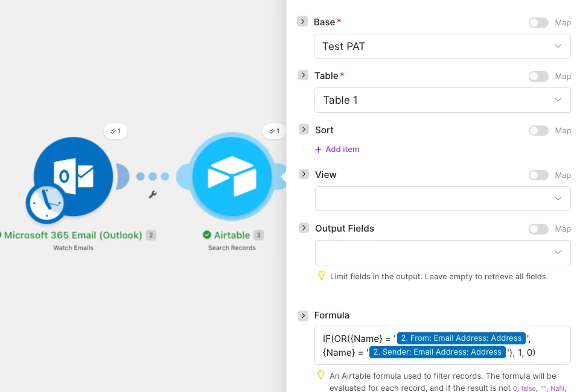Click the wrench filter icon between modules
Screen dimensions: 577x392
tap(153, 194)
